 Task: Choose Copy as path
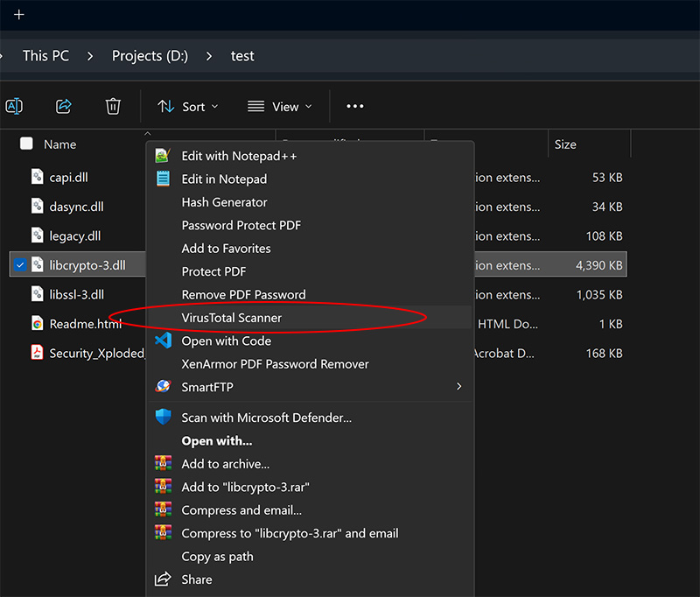tap(217, 556)
